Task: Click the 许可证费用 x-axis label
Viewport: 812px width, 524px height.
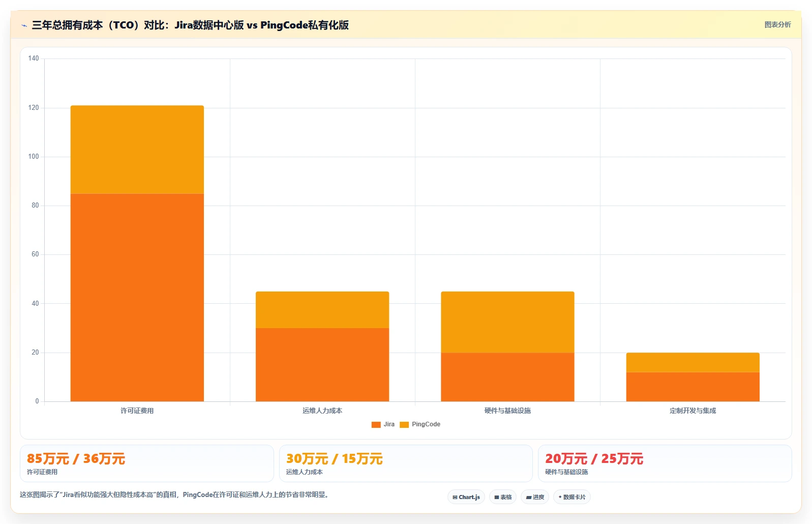Action: pyautogui.click(x=137, y=411)
